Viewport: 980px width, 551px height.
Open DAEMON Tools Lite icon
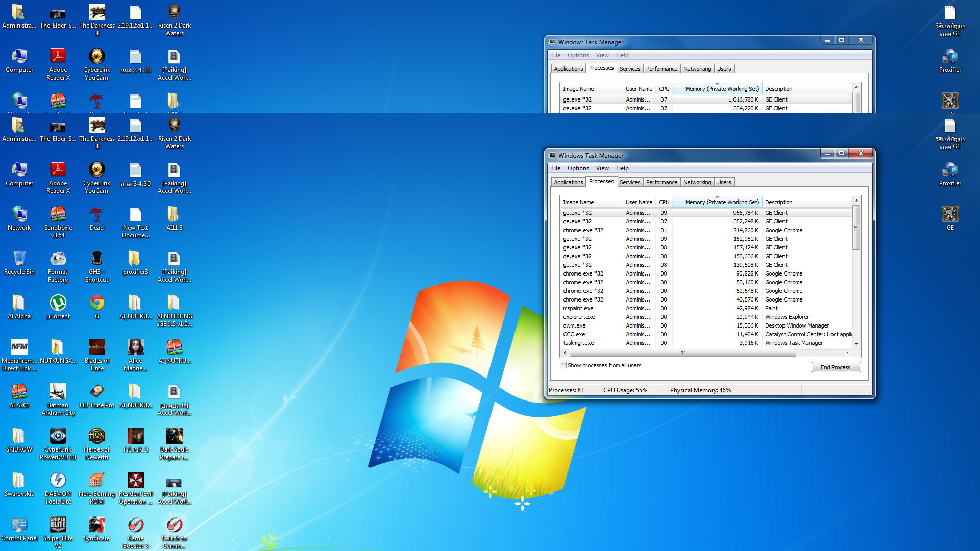pos(58,481)
